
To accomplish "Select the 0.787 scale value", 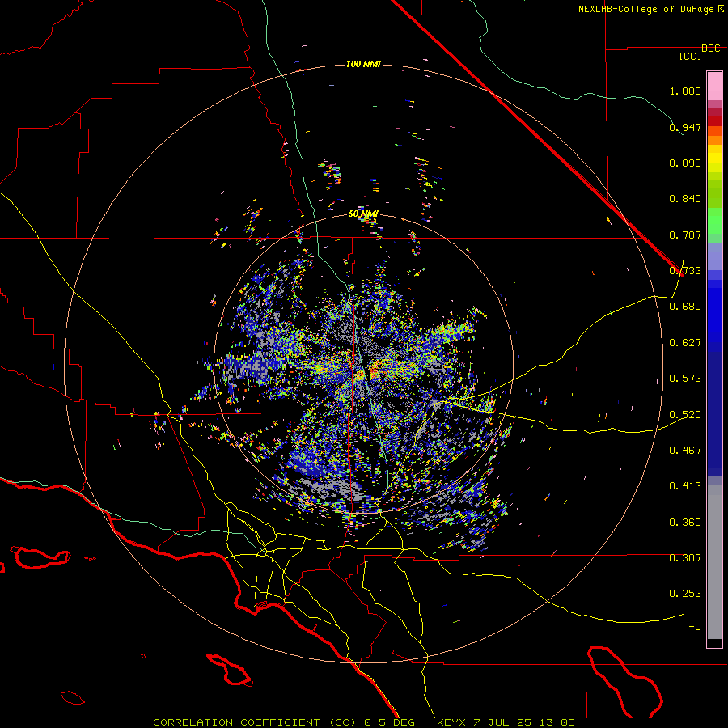I will point(685,235).
